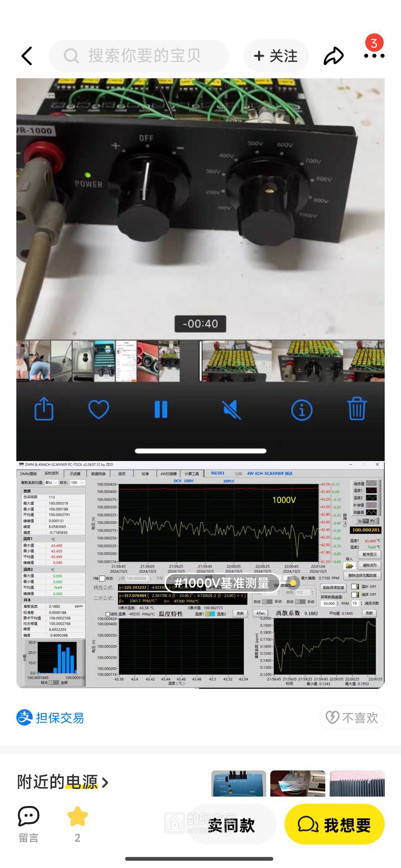
Task: Click 刷新 beside 离散系数 in PC-TOOL image
Action: (369, 613)
